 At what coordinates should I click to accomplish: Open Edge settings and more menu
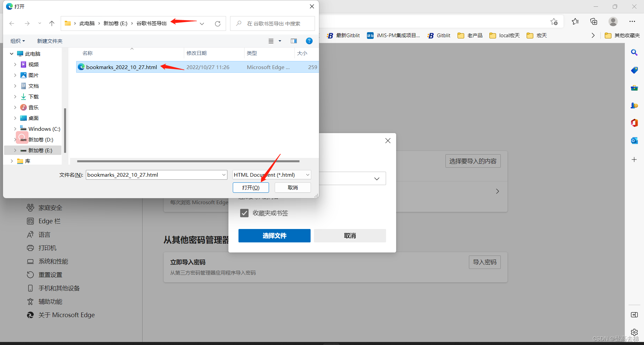click(632, 21)
